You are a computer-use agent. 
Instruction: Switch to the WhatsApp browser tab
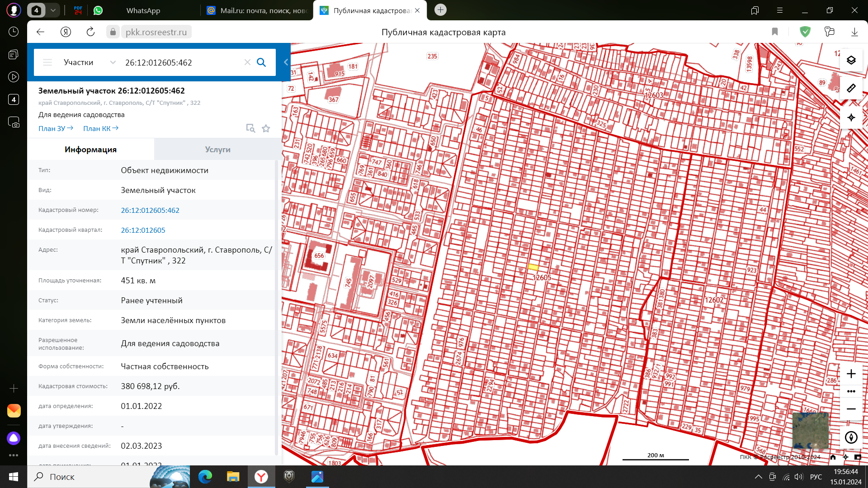tap(143, 10)
